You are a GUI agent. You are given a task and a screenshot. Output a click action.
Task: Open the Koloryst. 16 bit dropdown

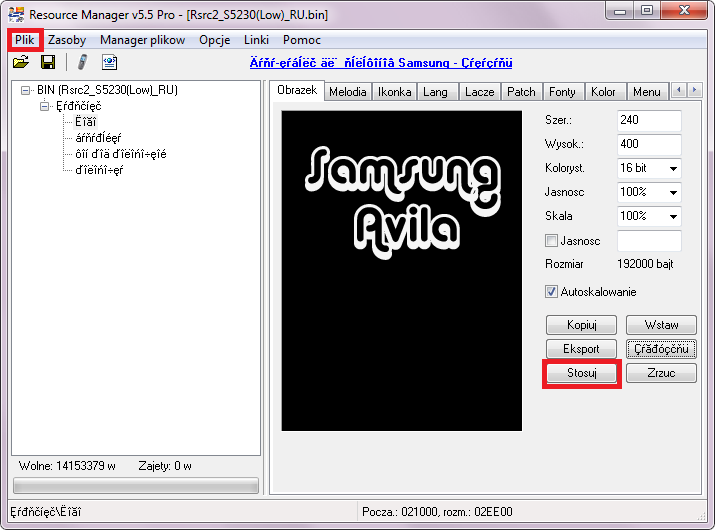click(673, 168)
